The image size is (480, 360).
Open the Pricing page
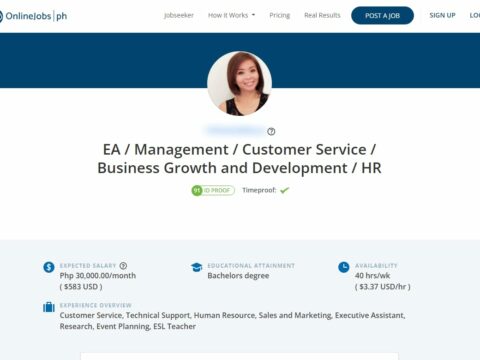coord(280,15)
